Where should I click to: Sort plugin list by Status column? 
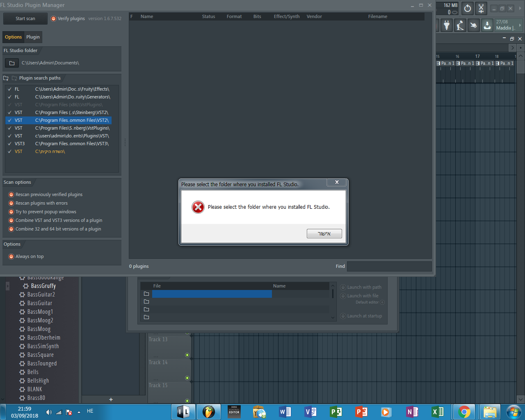[x=208, y=16]
